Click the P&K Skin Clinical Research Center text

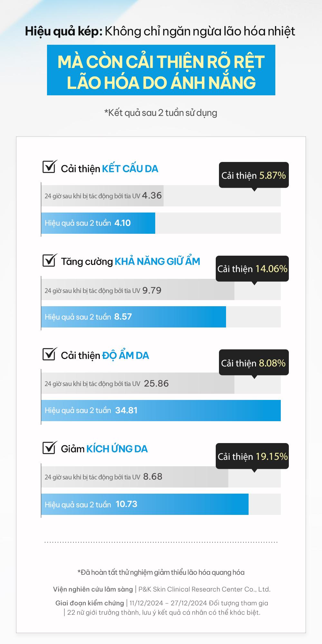[x=204, y=589]
